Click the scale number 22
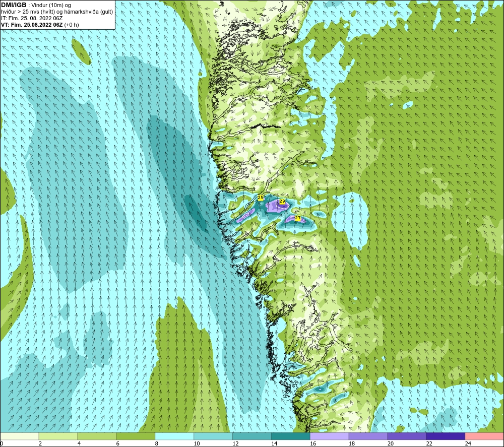The width and height of the screenshot is (504, 447). 429,443
